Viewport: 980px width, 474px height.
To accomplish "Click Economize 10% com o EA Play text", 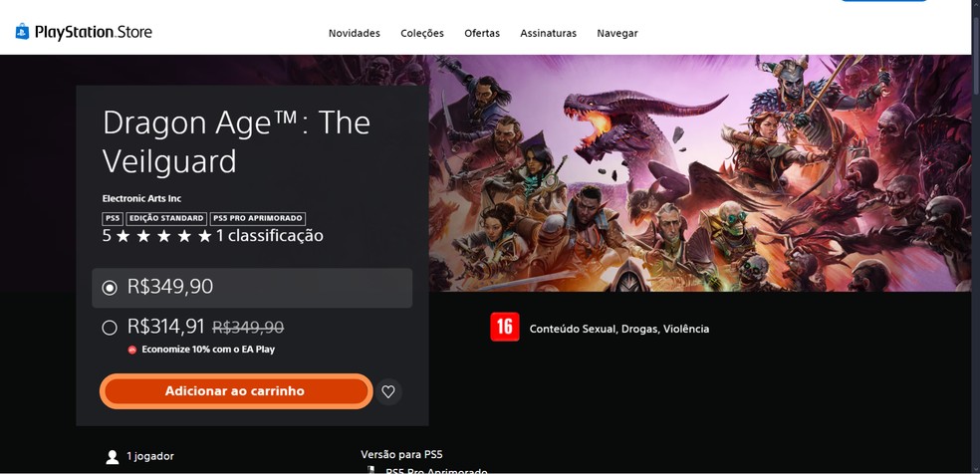I will (208, 350).
